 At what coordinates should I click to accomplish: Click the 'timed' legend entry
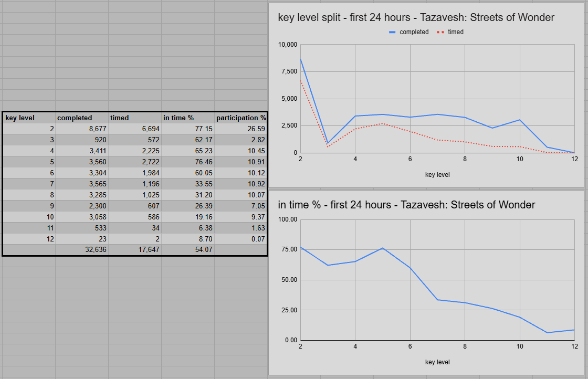pos(456,32)
